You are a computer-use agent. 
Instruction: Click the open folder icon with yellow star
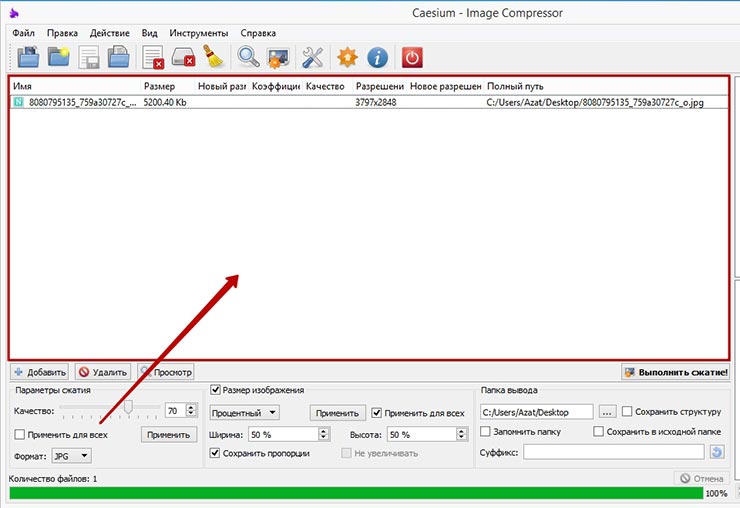tap(58, 57)
